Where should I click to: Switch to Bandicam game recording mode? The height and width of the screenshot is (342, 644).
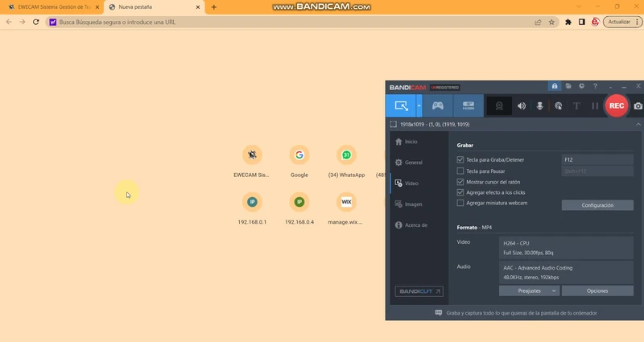coord(437,106)
